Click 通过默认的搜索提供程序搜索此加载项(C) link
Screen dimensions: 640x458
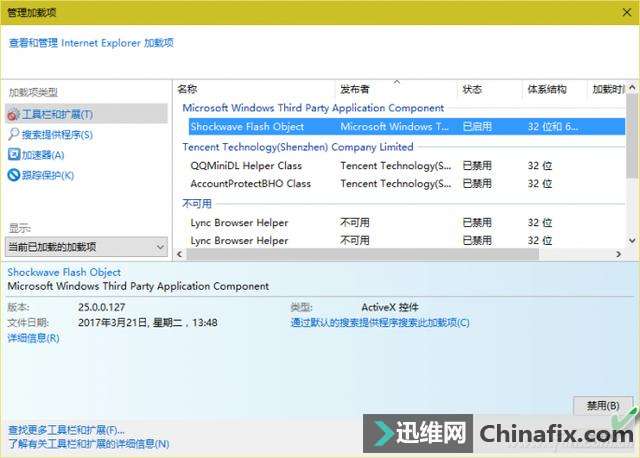380,322
